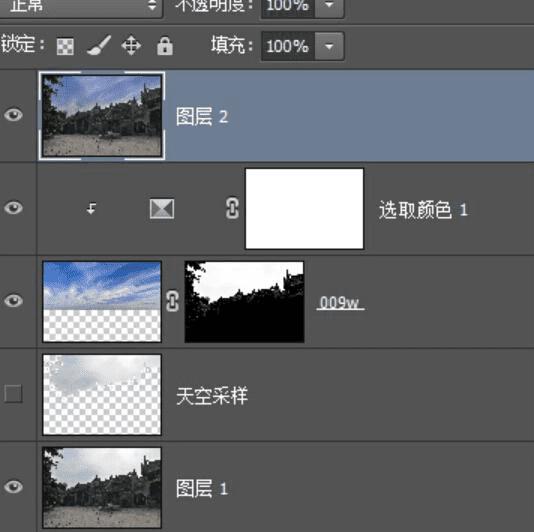Click the 009w layer name
The width and height of the screenshot is (534, 532).
tap(340, 302)
